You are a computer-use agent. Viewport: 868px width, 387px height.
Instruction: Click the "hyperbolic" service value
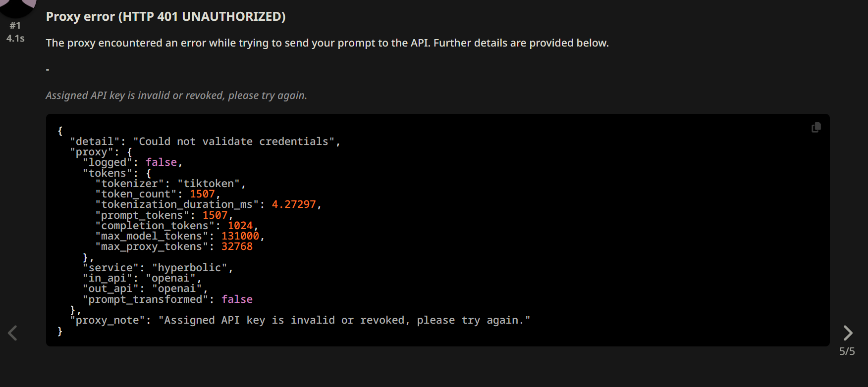[189, 268]
